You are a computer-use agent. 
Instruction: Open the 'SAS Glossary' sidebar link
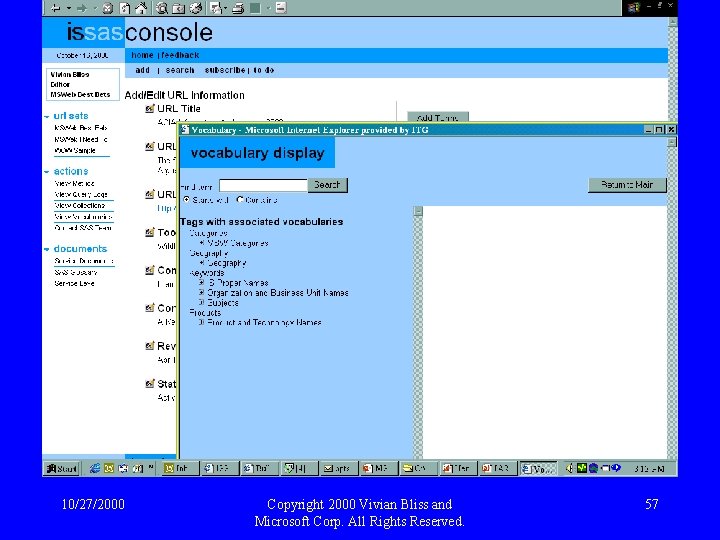coord(76,272)
